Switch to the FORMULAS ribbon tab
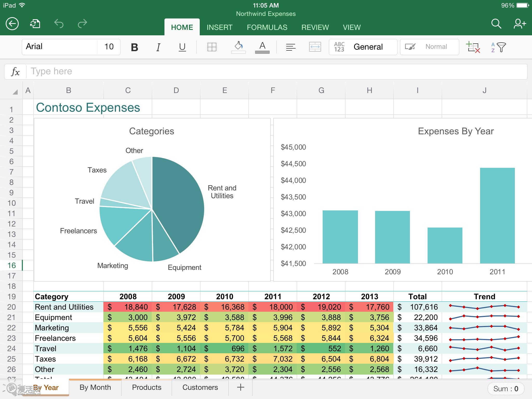Screen dimensions: 532x399 pyautogui.click(x=267, y=27)
